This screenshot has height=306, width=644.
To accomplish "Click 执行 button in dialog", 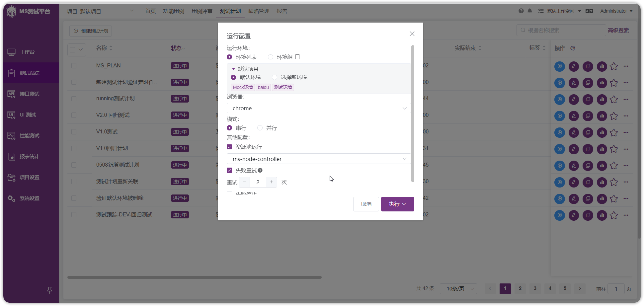I will click(397, 204).
